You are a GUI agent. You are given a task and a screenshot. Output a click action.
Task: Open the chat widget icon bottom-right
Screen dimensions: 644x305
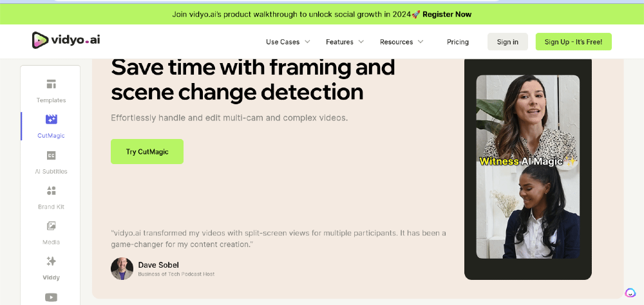[630, 293]
